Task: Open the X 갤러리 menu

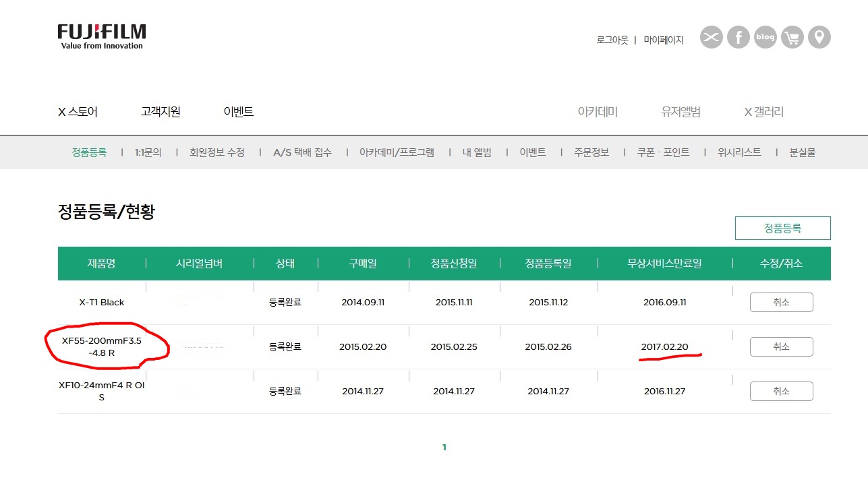Action: pyautogui.click(x=763, y=112)
